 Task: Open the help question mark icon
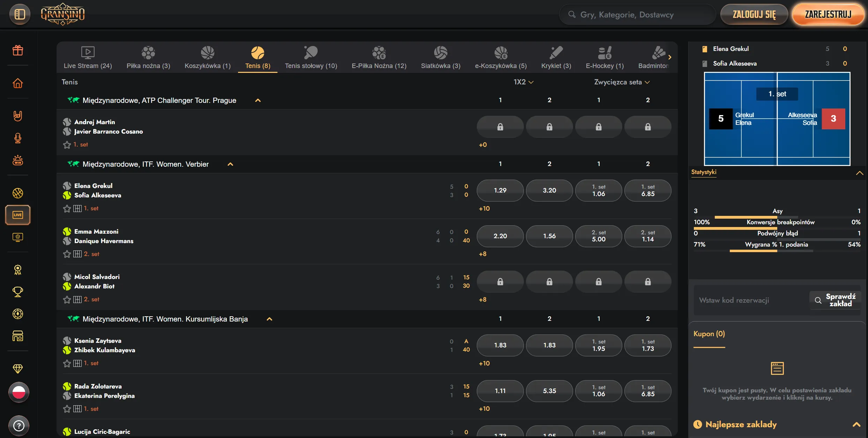[19, 425]
